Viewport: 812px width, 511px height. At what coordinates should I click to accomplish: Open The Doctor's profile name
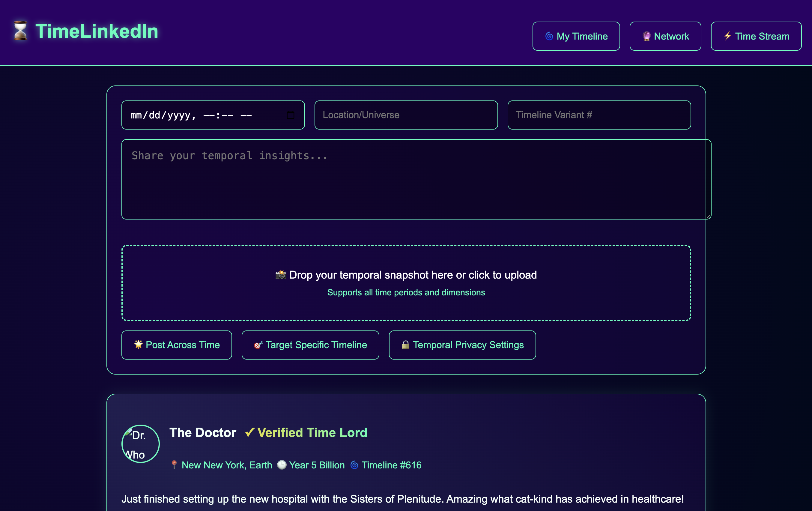click(x=203, y=432)
